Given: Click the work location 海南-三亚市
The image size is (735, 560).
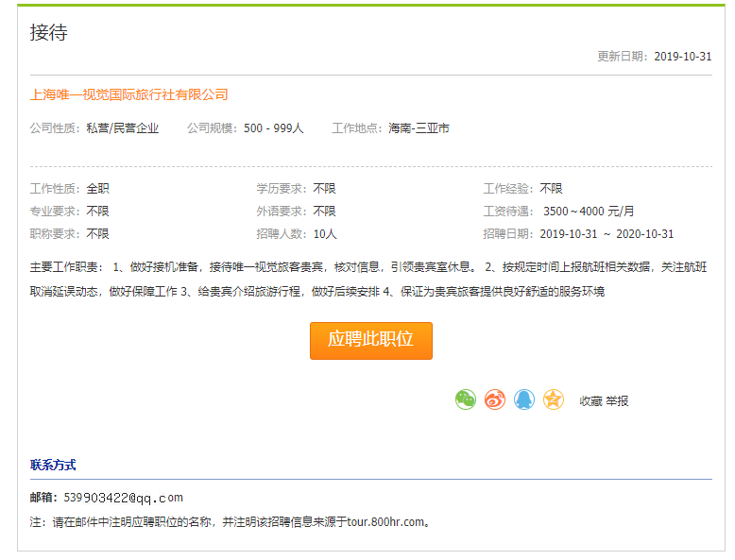Looking at the screenshot, I should 419,127.
